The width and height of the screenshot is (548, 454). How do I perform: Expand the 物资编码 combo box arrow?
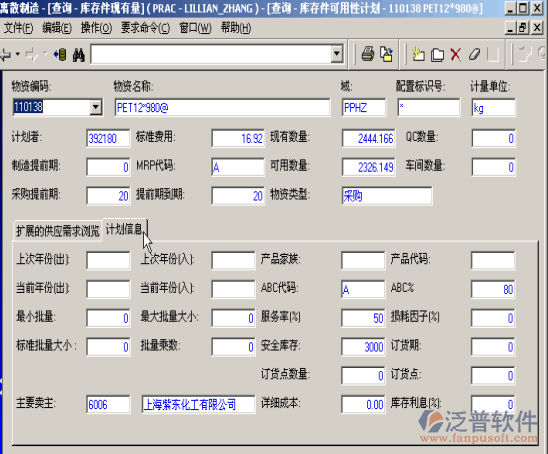coord(95,107)
